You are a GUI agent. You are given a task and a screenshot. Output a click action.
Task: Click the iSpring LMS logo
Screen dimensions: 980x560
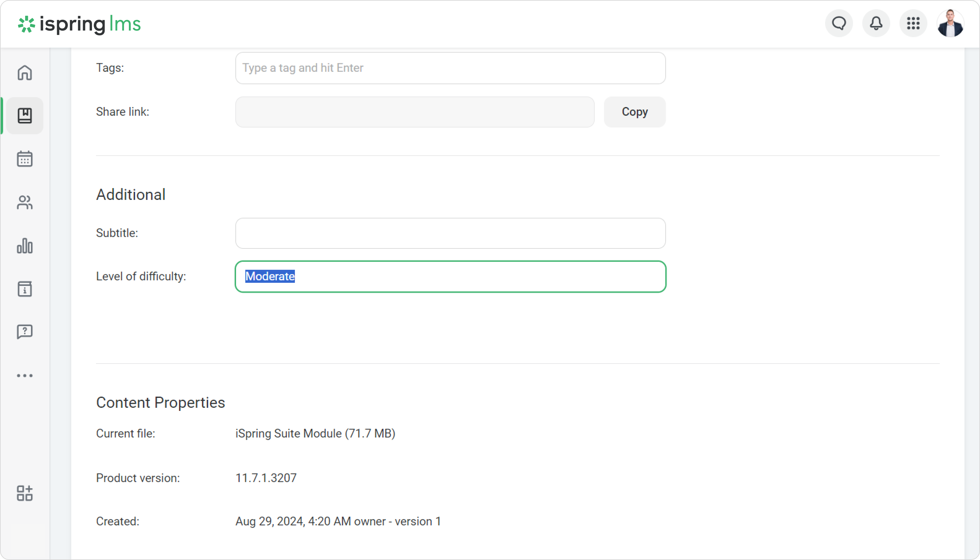tap(79, 24)
